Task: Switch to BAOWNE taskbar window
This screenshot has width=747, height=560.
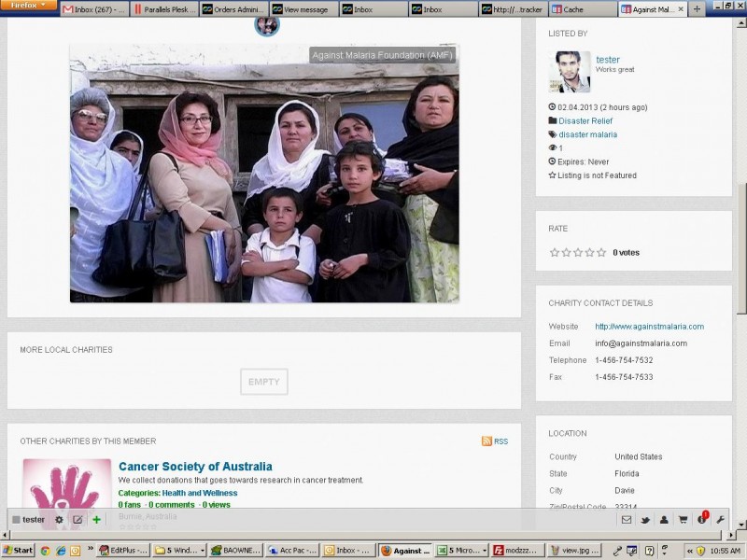Action: coord(236,551)
